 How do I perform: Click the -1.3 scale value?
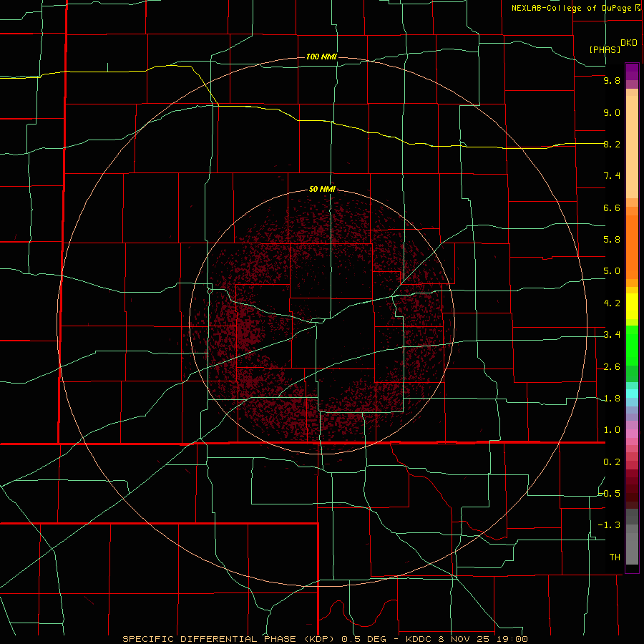click(x=610, y=525)
